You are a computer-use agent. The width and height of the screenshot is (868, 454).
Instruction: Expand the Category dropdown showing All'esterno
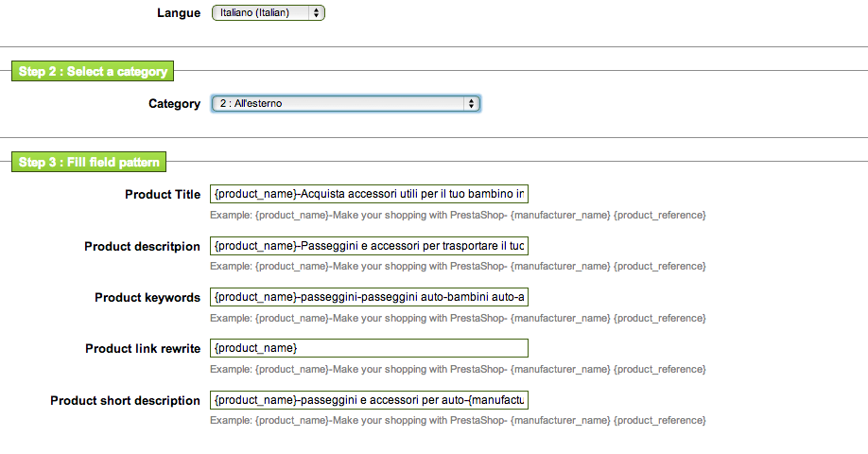point(345,104)
